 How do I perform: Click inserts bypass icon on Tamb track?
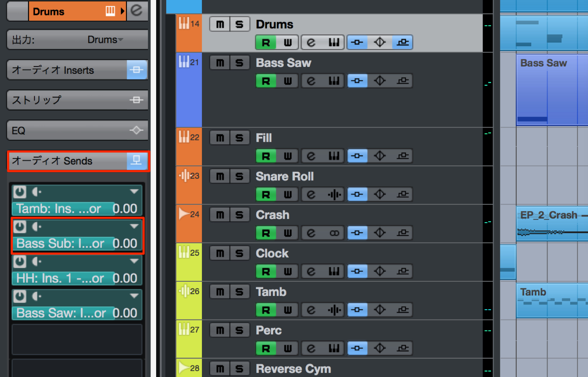(x=357, y=310)
